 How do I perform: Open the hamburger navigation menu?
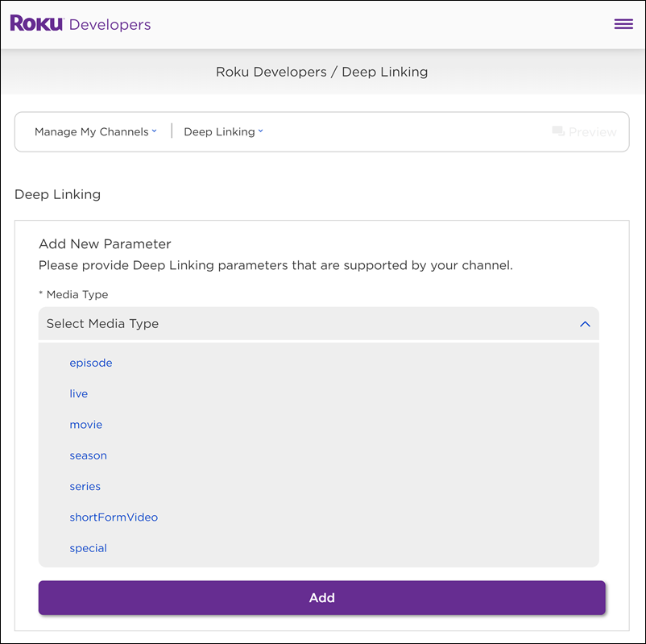click(623, 24)
